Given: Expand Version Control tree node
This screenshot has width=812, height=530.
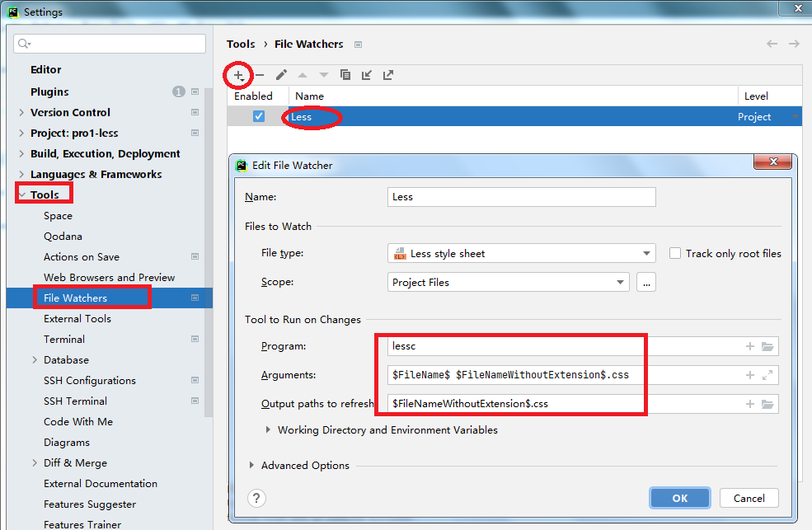Looking at the screenshot, I should tap(21, 112).
